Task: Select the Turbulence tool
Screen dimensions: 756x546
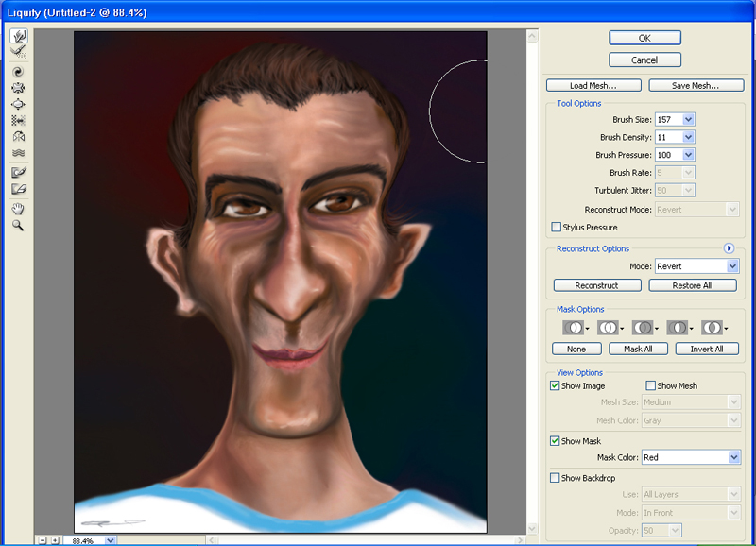Action: point(18,153)
